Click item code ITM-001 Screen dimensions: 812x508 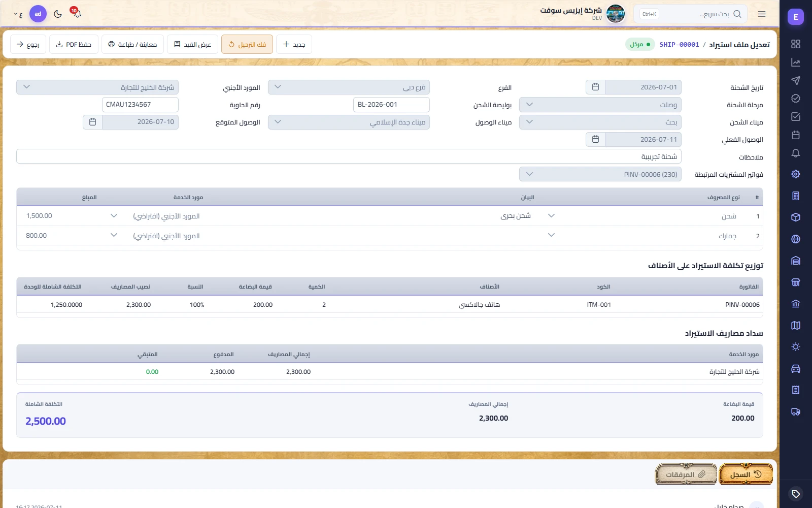(x=599, y=305)
